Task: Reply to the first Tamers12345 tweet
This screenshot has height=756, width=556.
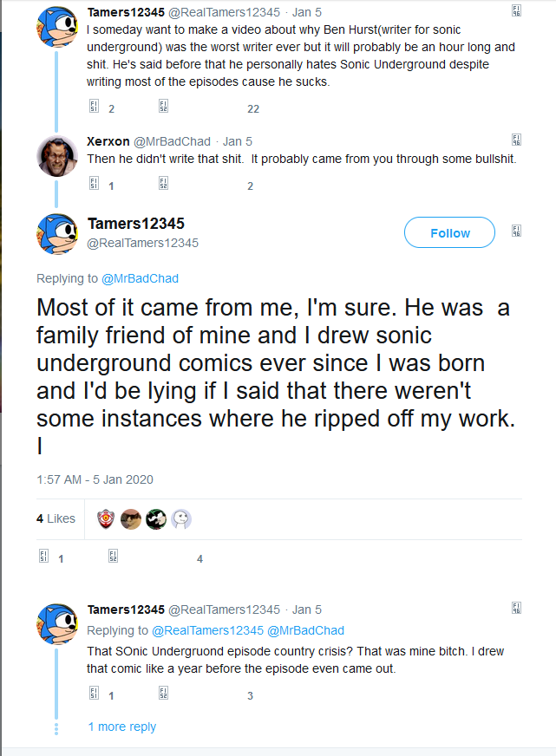Action: (x=94, y=108)
